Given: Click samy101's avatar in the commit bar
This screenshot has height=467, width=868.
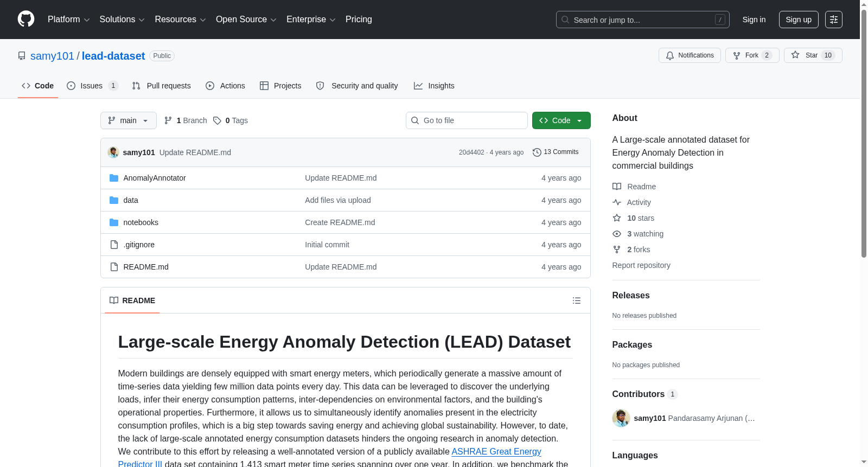Looking at the screenshot, I should (x=113, y=152).
